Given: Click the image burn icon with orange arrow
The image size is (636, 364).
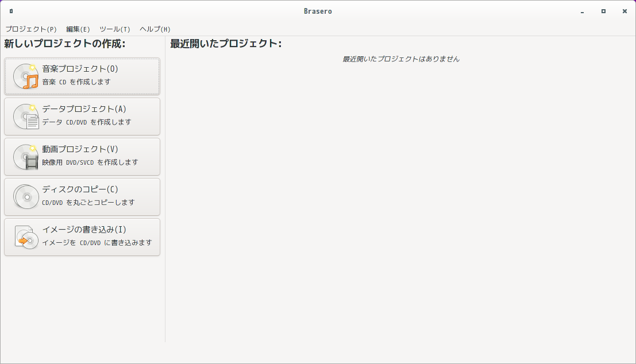Looking at the screenshot, I should coord(26,237).
